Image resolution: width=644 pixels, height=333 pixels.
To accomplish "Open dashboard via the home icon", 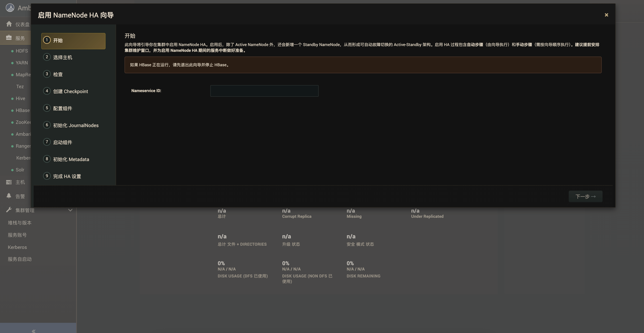I will (9, 24).
